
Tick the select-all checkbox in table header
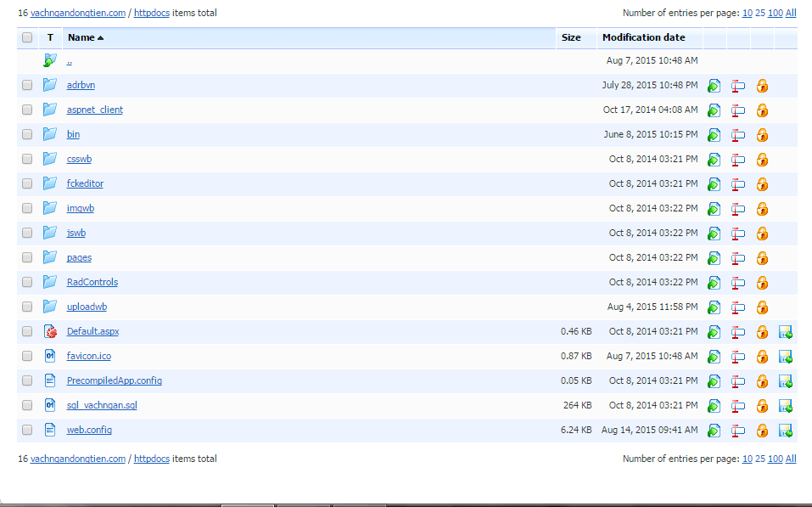pos(27,38)
